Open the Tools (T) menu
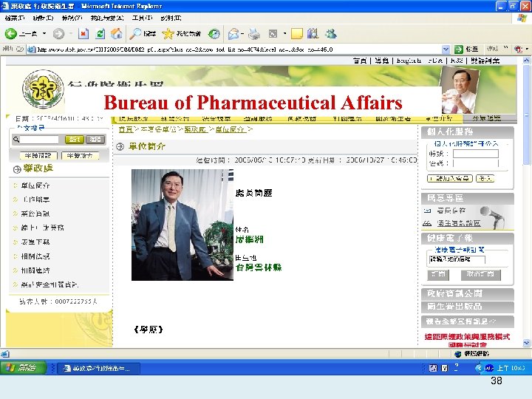The height and width of the screenshot is (399, 532). coord(142,18)
